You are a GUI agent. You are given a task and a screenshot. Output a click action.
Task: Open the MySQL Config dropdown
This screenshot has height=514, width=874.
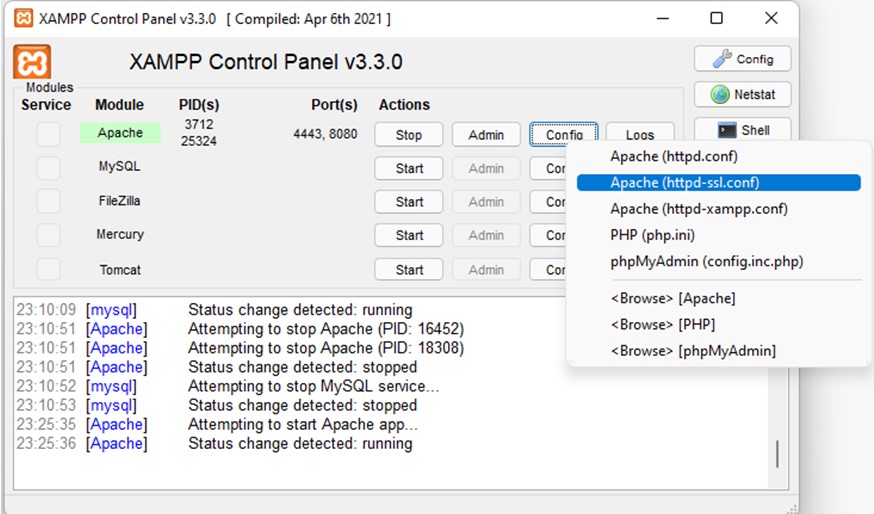pos(548,168)
